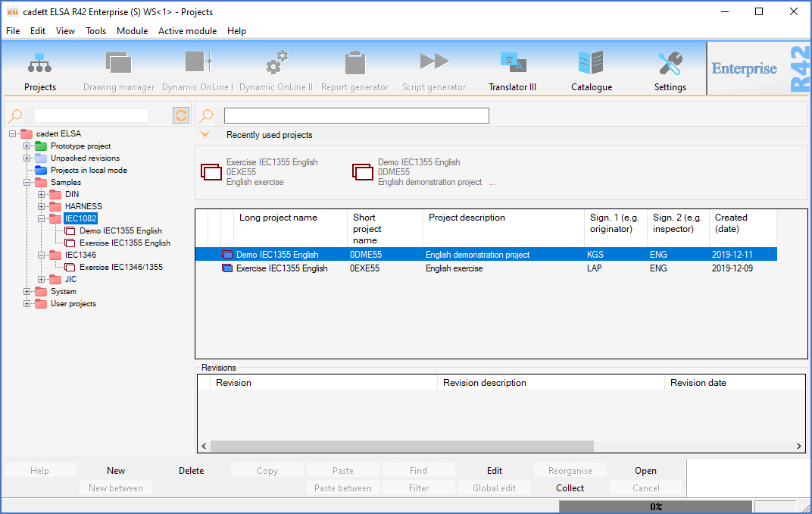The image size is (812, 514).
Task: Click the Reorganise button
Action: click(570, 471)
